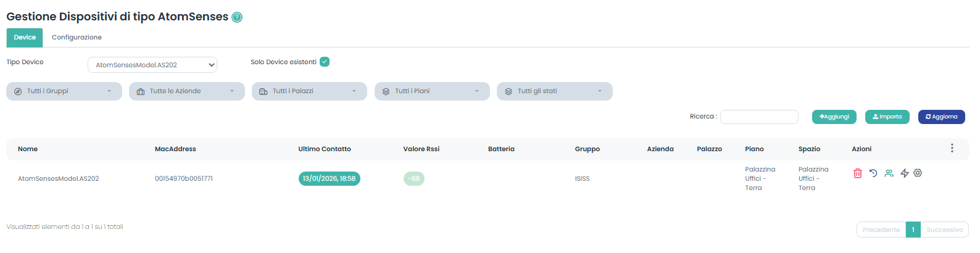Select the Device tab
The width and height of the screenshot is (980, 253).
(x=25, y=38)
